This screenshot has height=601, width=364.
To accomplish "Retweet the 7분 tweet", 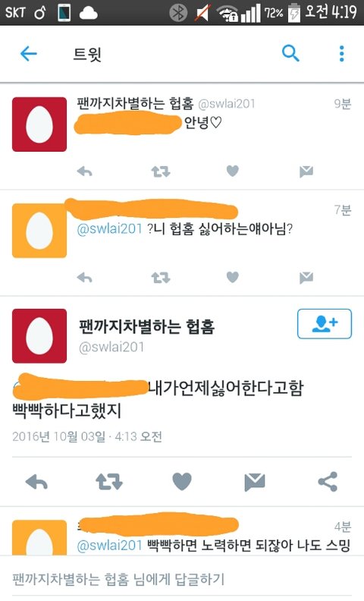I will [x=160, y=277].
